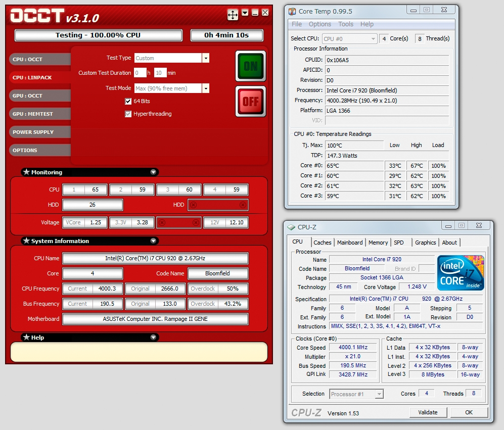
Task: Click the green ON start button
Action: point(251,66)
